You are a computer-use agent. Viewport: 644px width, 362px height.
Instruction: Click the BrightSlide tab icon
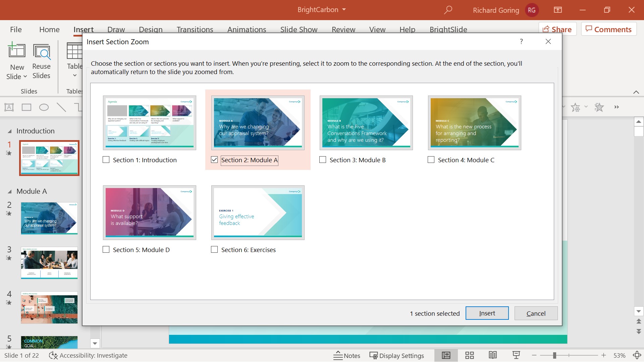[x=448, y=29]
